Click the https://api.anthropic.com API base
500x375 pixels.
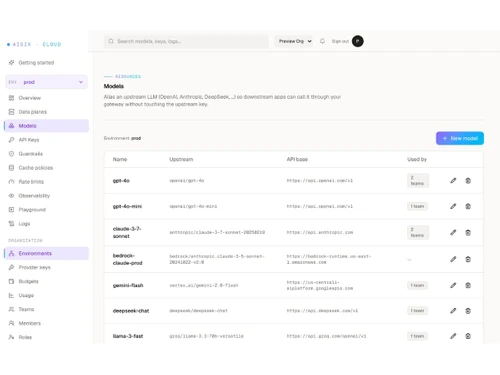pos(320,232)
